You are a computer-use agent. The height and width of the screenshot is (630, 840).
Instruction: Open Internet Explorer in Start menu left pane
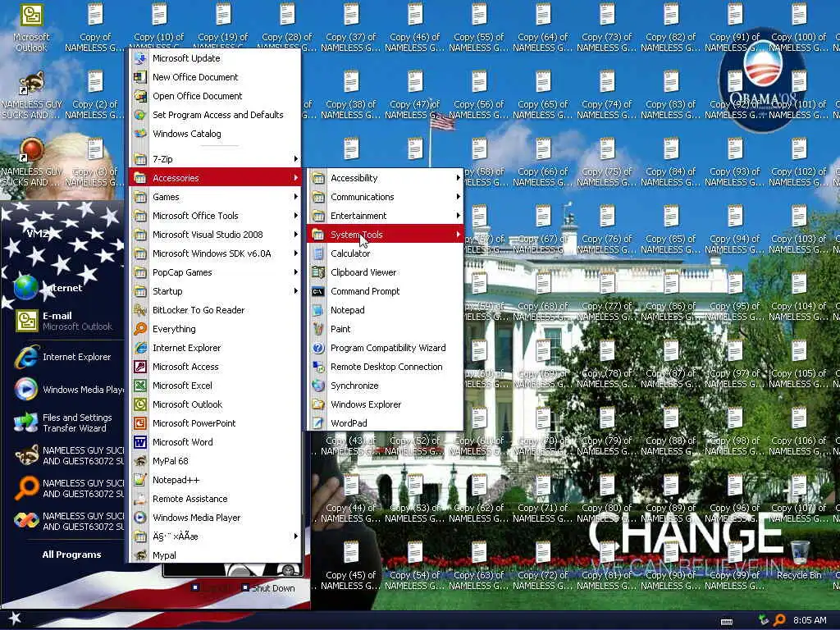click(x=63, y=357)
